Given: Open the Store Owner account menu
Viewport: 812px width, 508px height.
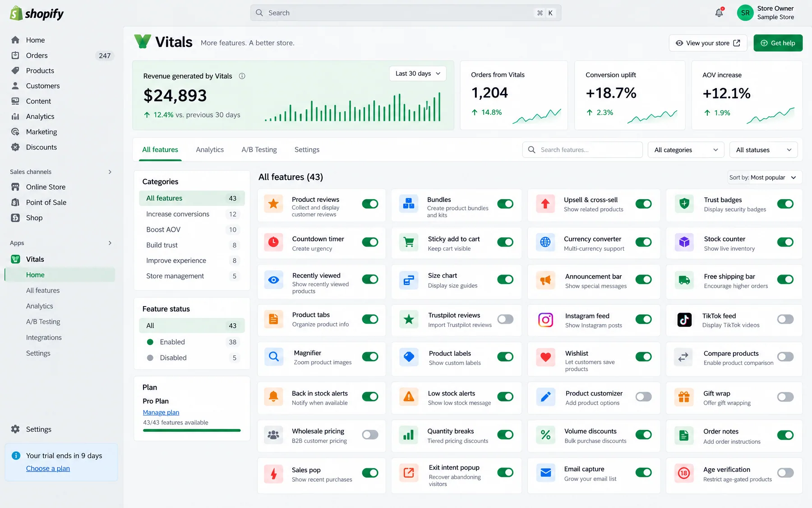Looking at the screenshot, I should click(x=766, y=13).
